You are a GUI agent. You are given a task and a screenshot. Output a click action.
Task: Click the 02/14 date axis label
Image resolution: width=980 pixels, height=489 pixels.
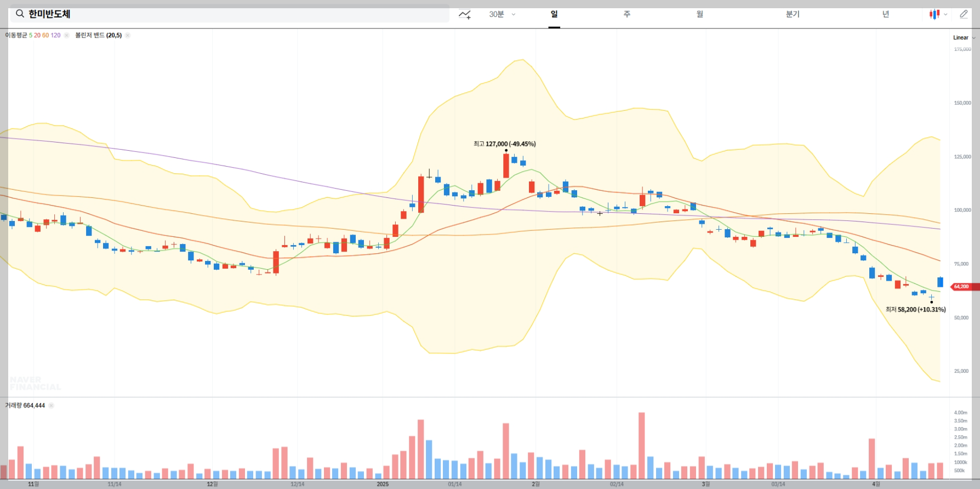pyautogui.click(x=617, y=484)
